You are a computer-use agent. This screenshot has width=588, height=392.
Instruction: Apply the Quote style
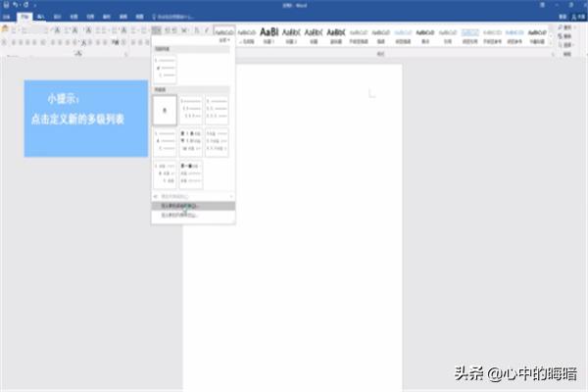click(x=448, y=36)
